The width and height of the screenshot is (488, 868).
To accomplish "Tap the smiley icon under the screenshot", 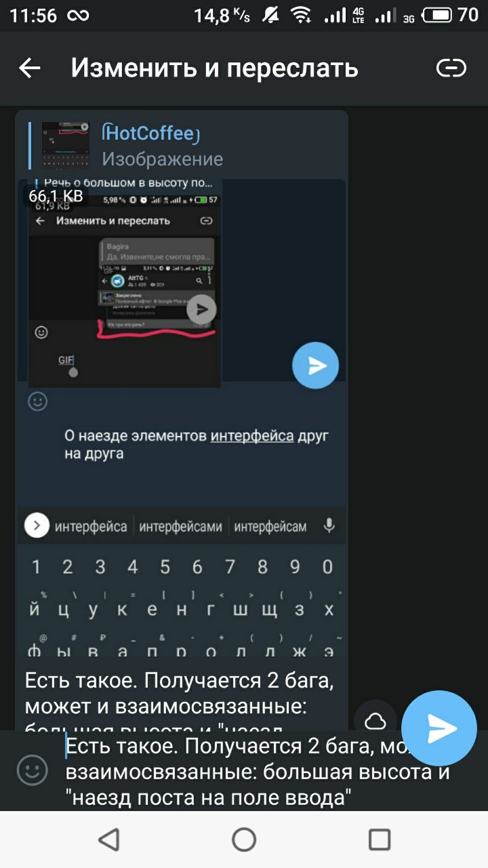I will 38,401.
